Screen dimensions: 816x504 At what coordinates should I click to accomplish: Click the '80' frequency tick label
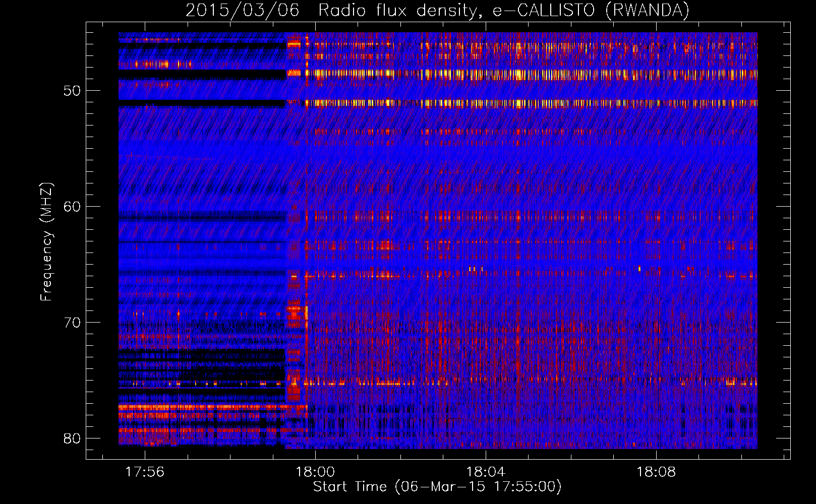(x=72, y=438)
